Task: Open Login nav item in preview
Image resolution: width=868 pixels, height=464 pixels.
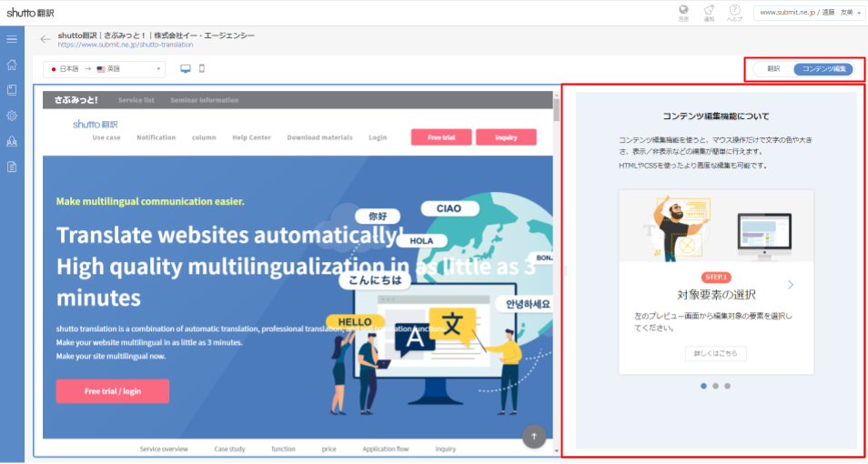Action: tap(378, 137)
